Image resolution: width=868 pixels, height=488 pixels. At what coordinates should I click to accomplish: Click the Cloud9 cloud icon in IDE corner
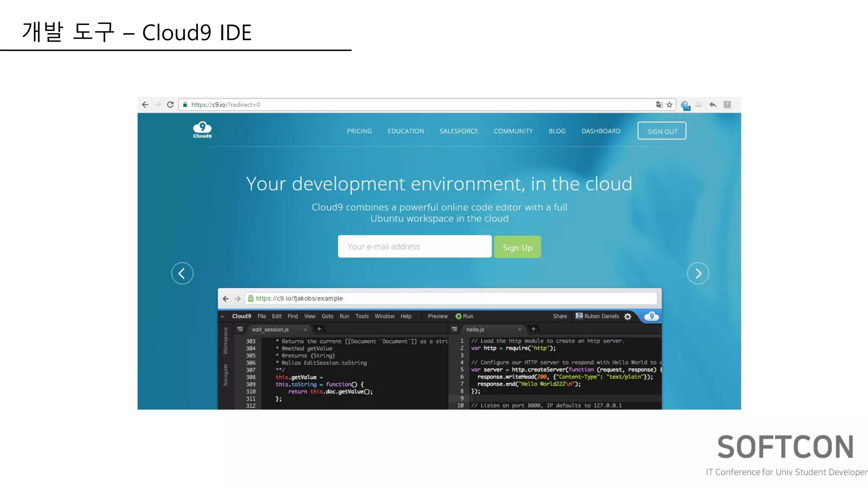coord(652,316)
